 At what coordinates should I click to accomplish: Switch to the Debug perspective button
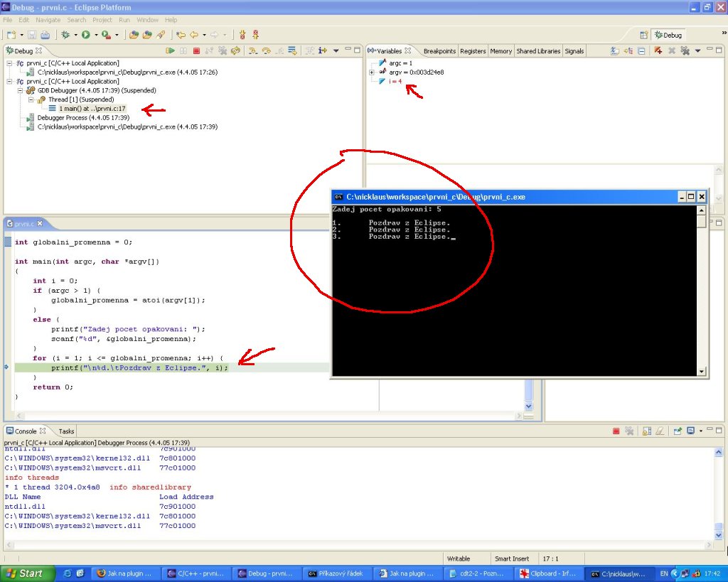667,35
